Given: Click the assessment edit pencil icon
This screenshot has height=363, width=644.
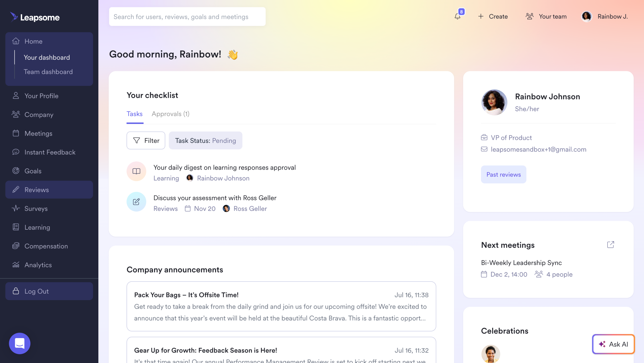Looking at the screenshot, I should (x=136, y=202).
